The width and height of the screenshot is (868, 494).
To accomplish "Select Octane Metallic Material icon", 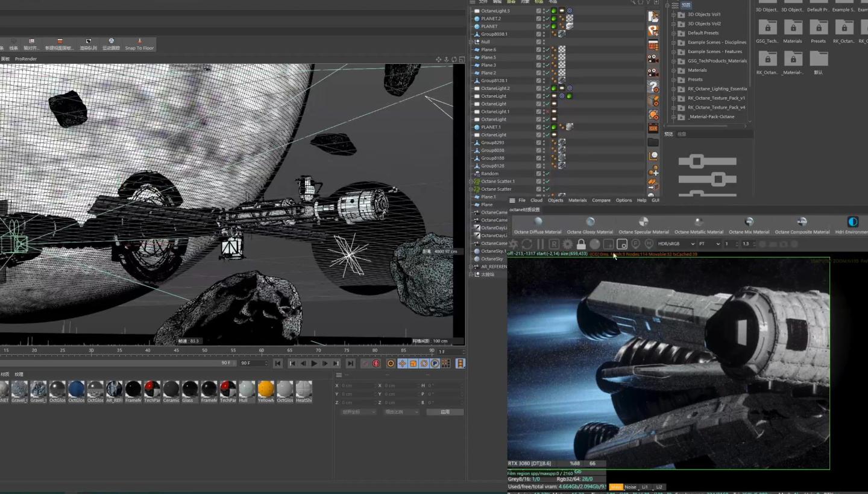I will [699, 222].
